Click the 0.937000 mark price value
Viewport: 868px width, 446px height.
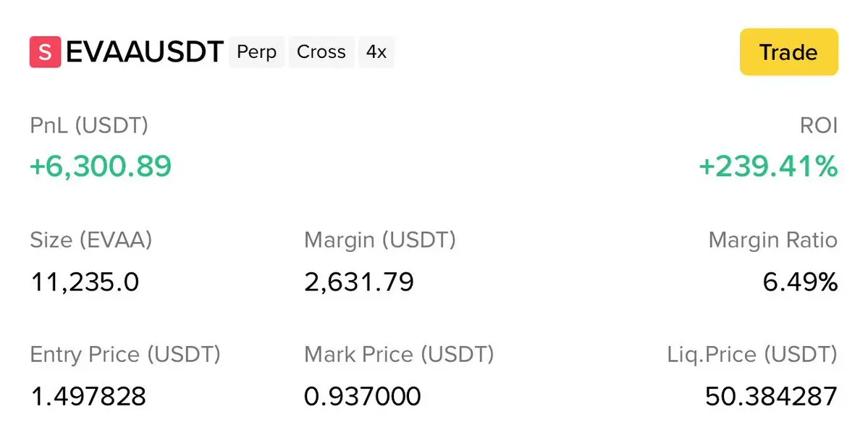pyautogui.click(x=363, y=396)
